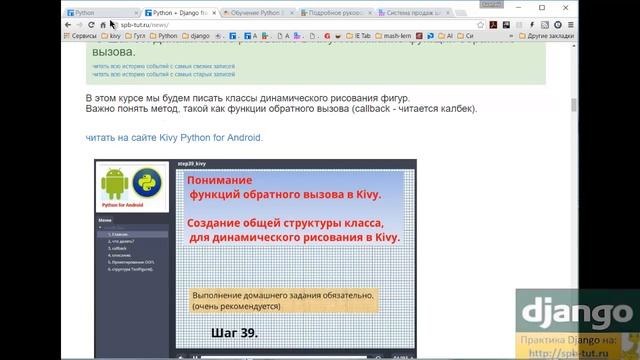Close the Подробное руково tab
Screen dimensions: 640x360
(x=370, y=13)
